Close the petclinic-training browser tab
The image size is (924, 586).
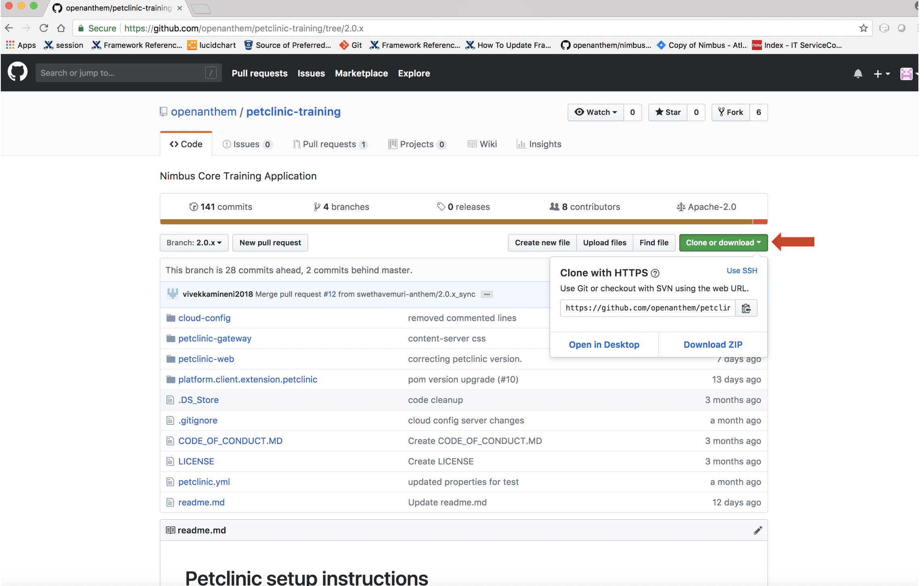pos(179,8)
